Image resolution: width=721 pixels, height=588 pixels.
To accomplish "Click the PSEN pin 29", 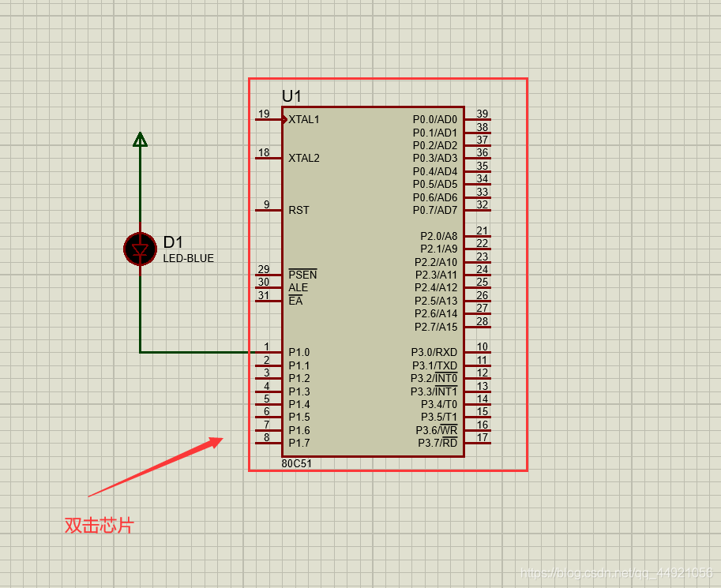I will tap(268, 275).
